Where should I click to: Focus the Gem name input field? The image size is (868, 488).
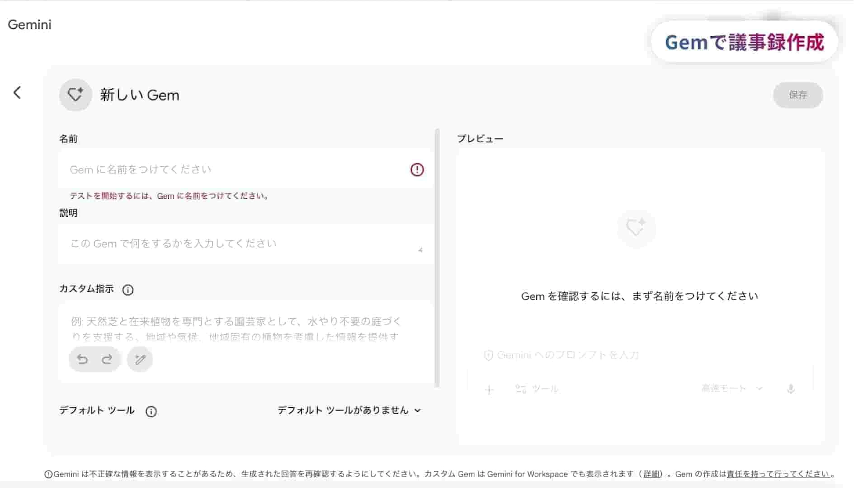(236, 170)
